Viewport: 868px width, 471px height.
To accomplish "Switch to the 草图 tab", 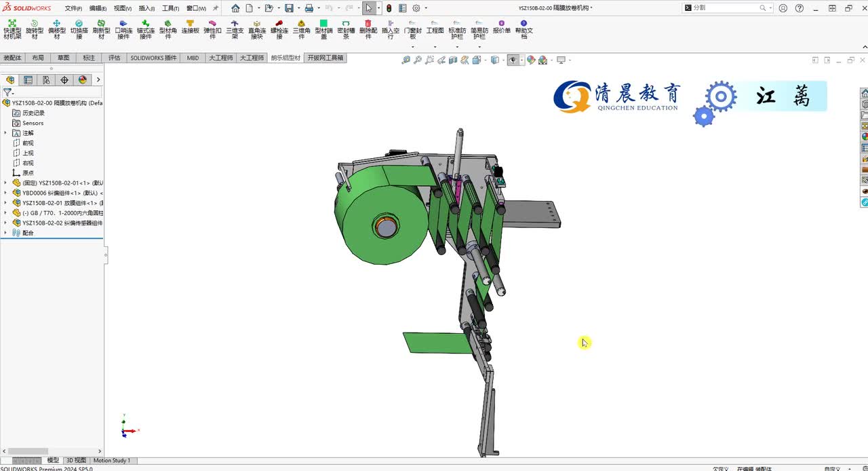I will (x=64, y=58).
